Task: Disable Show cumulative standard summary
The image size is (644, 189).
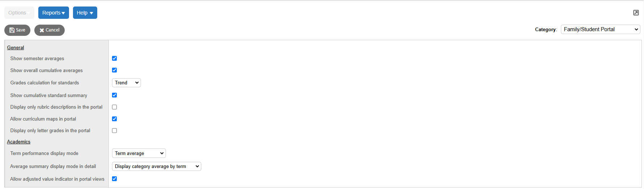Action: [x=115, y=95]
